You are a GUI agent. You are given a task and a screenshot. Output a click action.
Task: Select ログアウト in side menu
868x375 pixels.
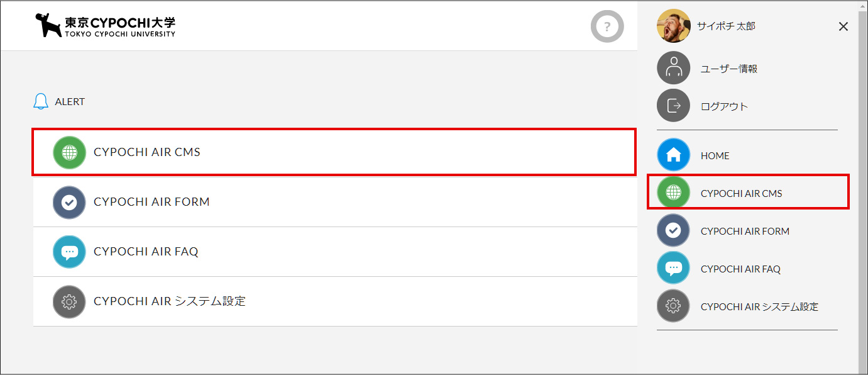(724, 106)
